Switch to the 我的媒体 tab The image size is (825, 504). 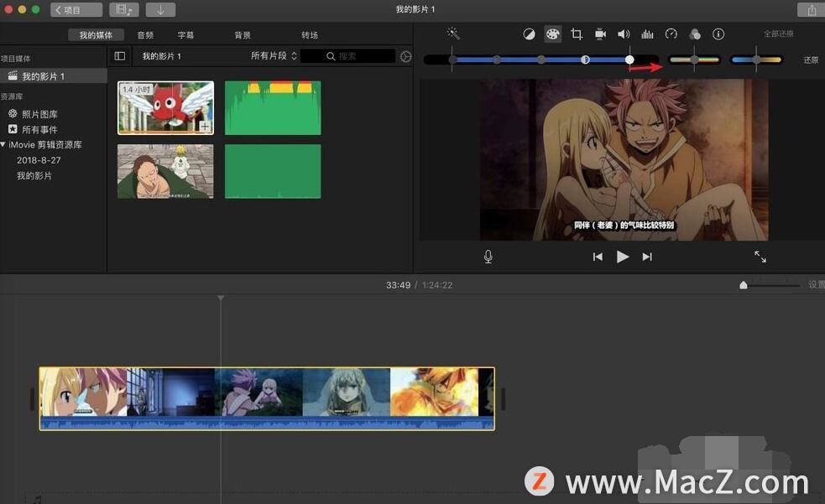96,35
